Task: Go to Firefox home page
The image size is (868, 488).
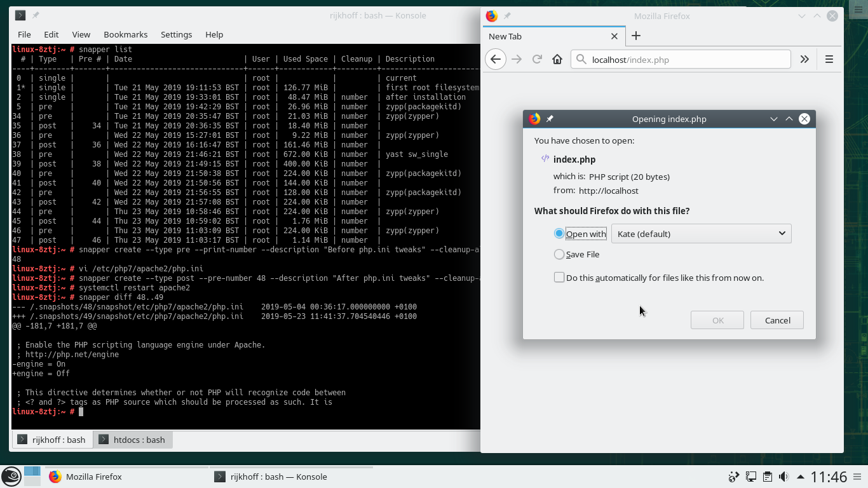Action: tap(557, 59)
